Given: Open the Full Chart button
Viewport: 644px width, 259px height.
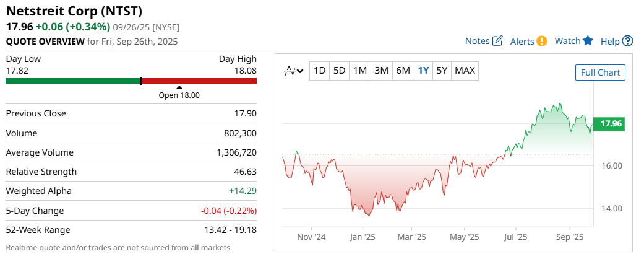Looking at the screenshot, I should (600, 72).
